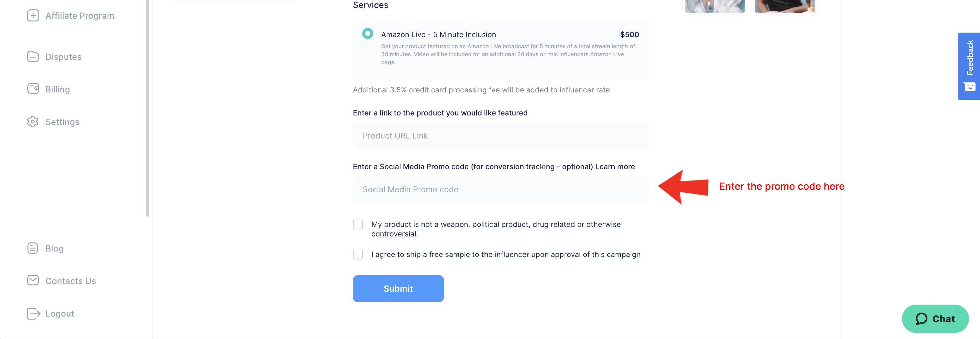This screenshot has width=980, height=339.
Task: Check the free sample shipping agreement checkbox
Action: pos(358,254)
